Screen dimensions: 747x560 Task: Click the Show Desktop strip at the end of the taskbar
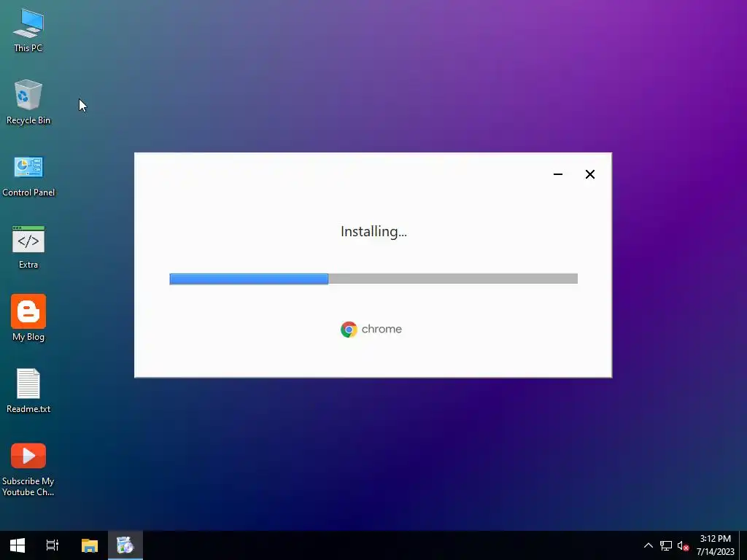tap(743, 545)
